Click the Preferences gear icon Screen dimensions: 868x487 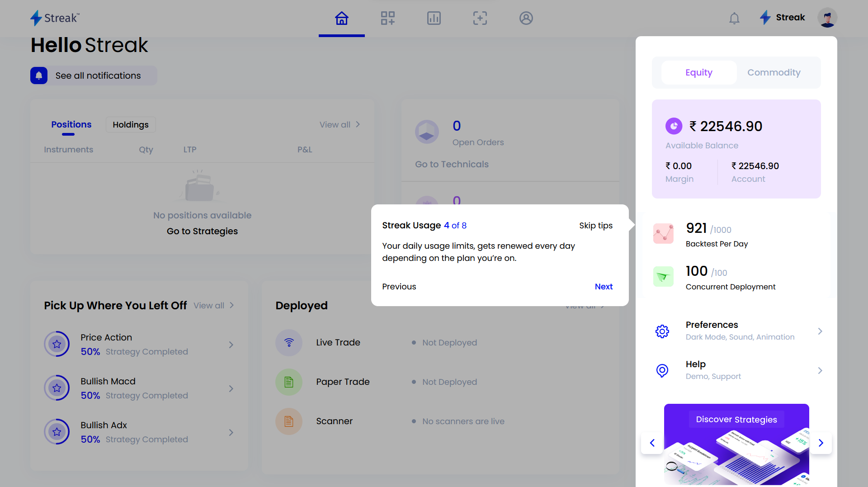[662, 331]
